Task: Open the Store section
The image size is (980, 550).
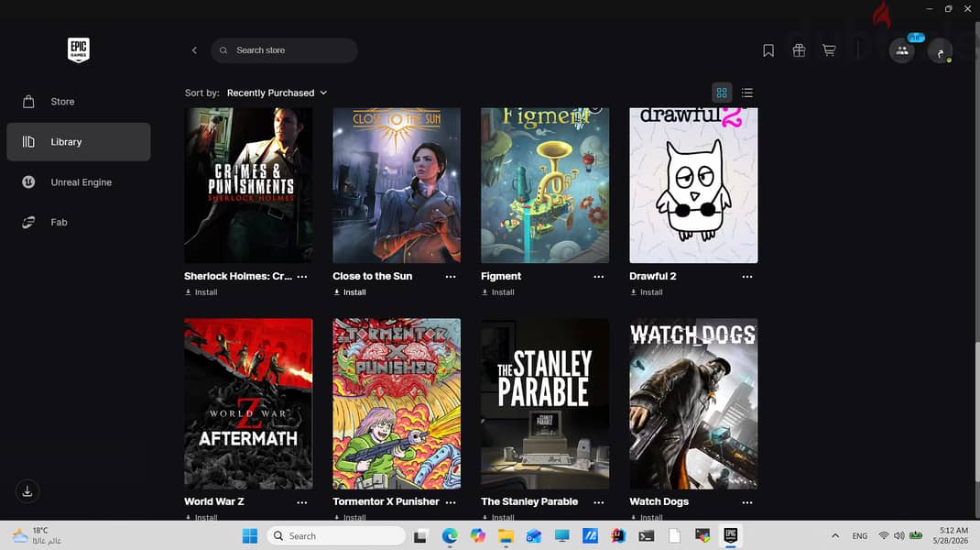Action: 79,102
